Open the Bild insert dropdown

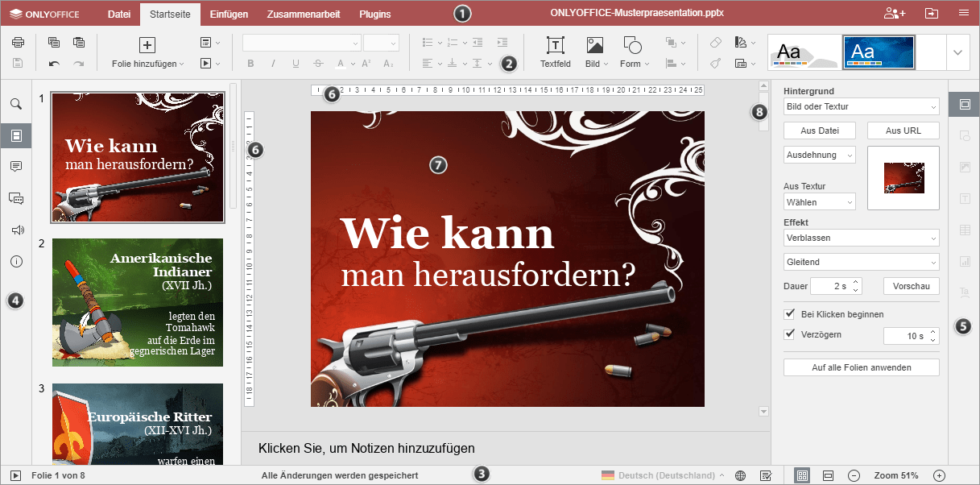pyautogui.click(x=605, y=64)
